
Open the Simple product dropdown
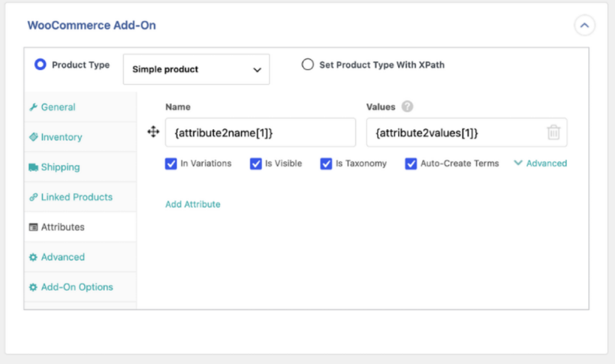196,70
